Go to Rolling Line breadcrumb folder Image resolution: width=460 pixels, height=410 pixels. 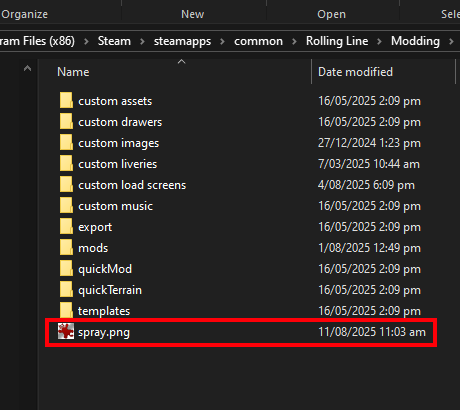click(x=337, y=41)
